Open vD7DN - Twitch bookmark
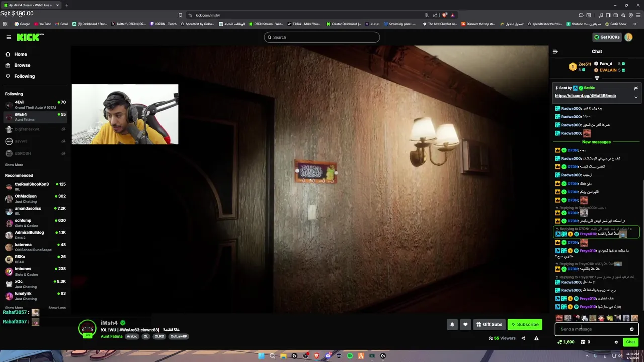The width and height of the screenshot is (644, 362). tap(163, 24)
